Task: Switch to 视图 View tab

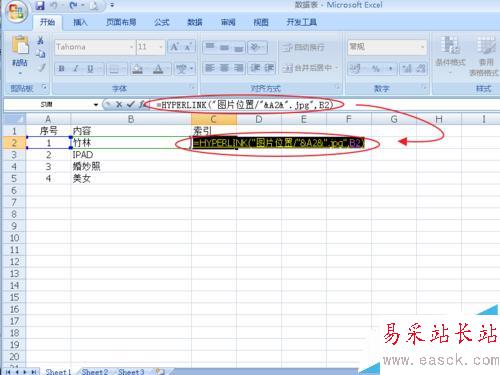Action: [x=261, y=22]
